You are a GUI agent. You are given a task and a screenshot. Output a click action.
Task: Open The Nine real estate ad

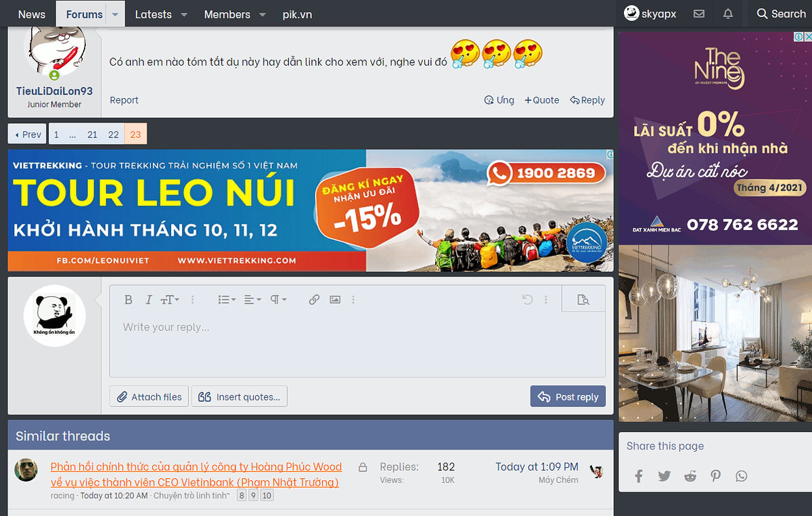pos(715,227)
